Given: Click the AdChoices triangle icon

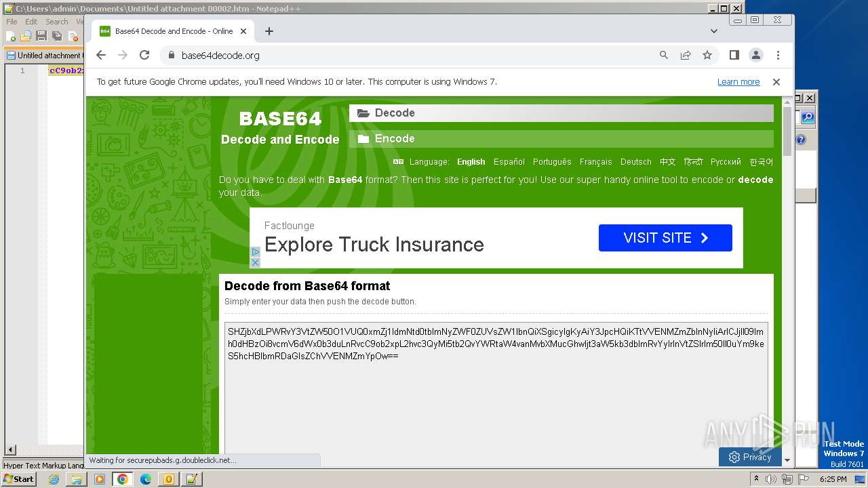Looking at the screenshot, I should [x=255, y=252].
